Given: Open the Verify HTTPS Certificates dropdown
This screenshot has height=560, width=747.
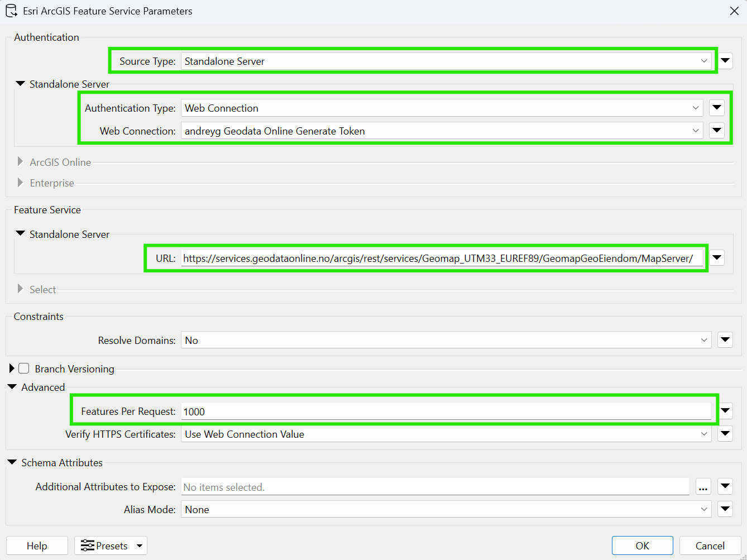Looking at the screenshot, I should (446, 434).
